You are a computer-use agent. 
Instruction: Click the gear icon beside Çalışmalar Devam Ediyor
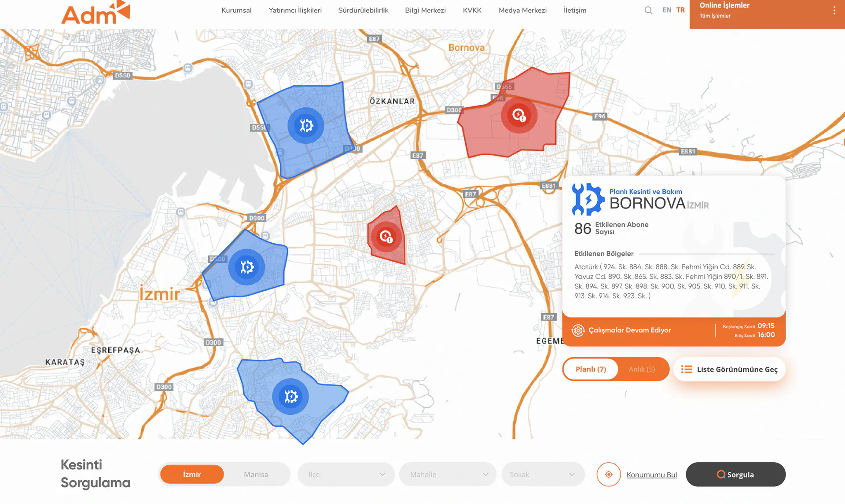[578, 330]
